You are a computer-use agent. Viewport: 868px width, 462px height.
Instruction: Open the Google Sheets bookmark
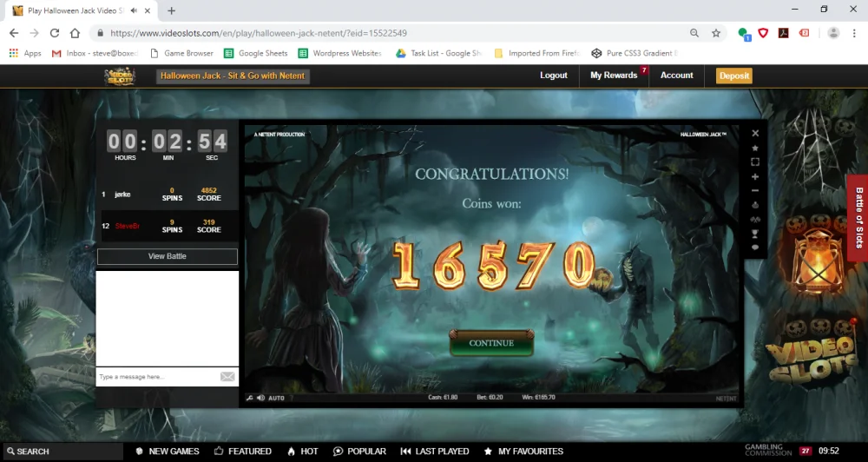coord(256,53)
